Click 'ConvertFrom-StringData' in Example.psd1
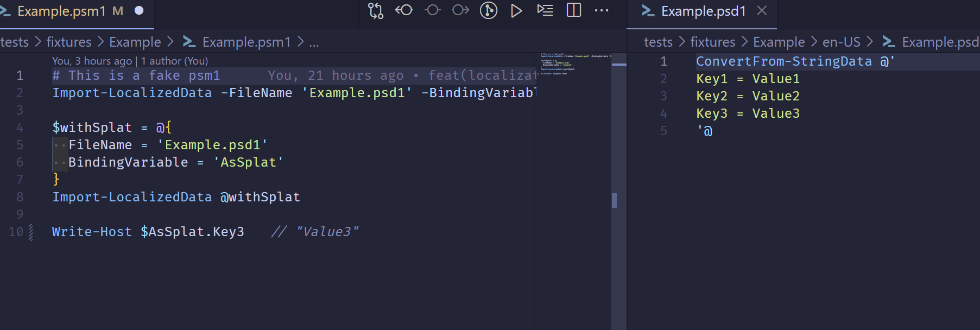This screenshot has height=330, width=980. (x=784, y=61)
